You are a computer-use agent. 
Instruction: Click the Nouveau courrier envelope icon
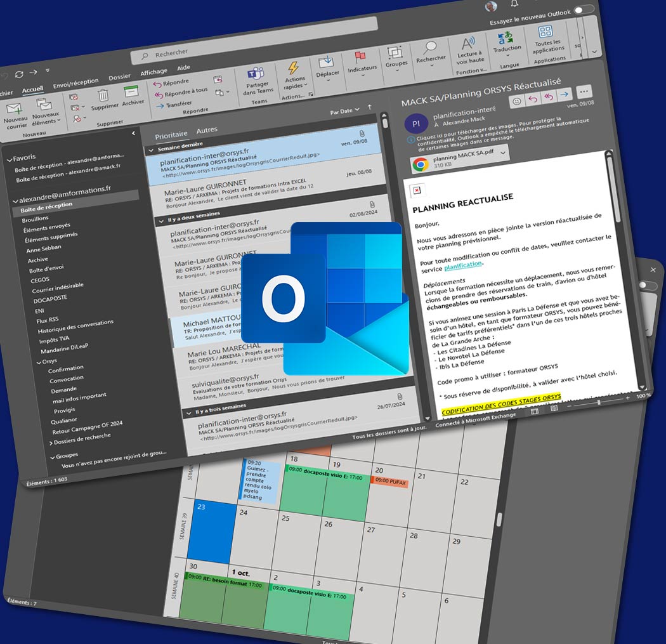pyautogui.click(x=15, y=108)
